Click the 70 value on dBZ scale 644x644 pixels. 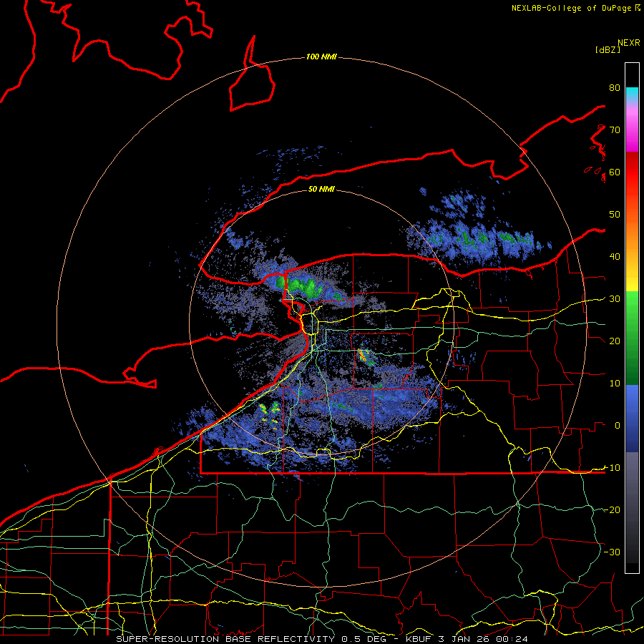click(x=615, y=130)
